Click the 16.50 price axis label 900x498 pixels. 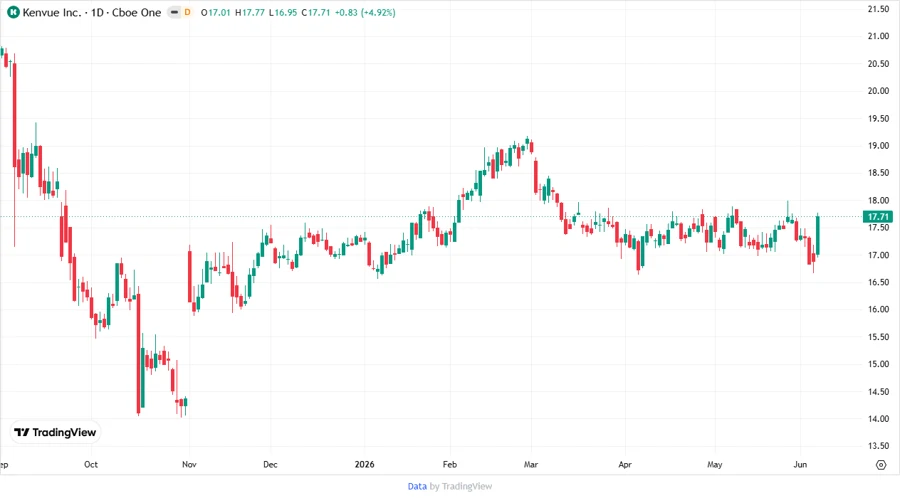pos(878,282)
